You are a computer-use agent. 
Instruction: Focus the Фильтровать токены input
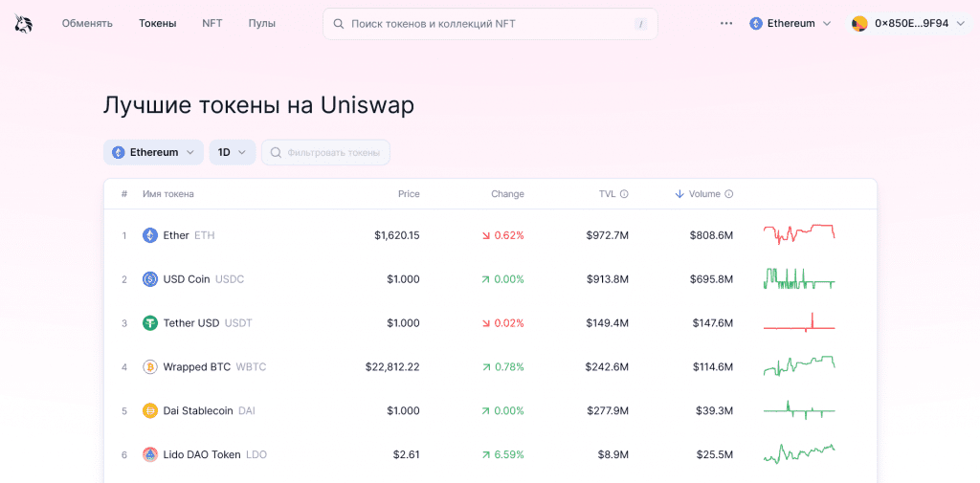pos(325,152)
